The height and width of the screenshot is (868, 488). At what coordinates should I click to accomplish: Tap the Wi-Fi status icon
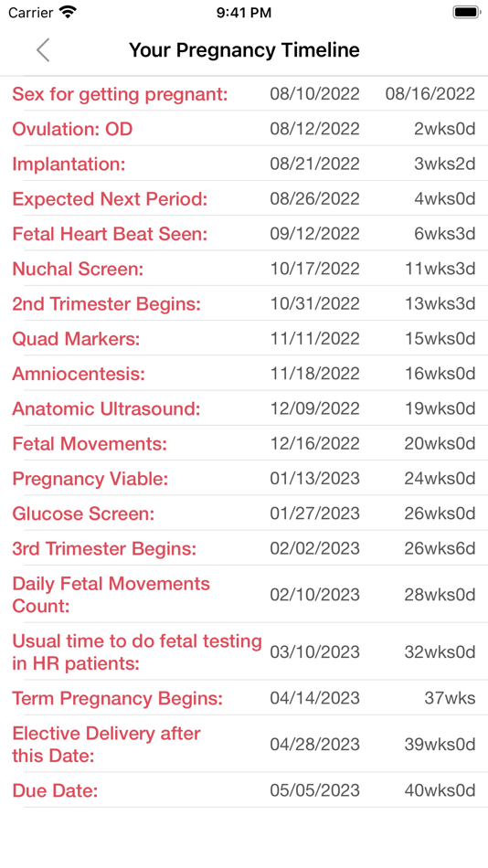coord(69,12)
